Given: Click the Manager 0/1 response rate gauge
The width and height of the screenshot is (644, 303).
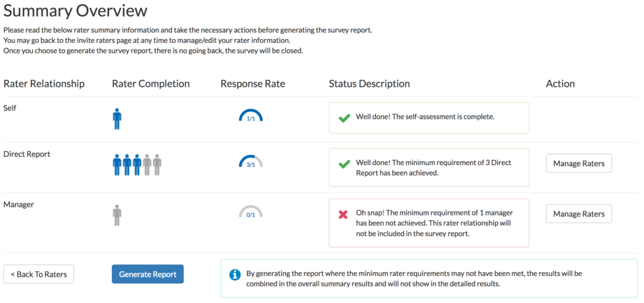Looking at the screenshot, I should (x=250, y=212).
